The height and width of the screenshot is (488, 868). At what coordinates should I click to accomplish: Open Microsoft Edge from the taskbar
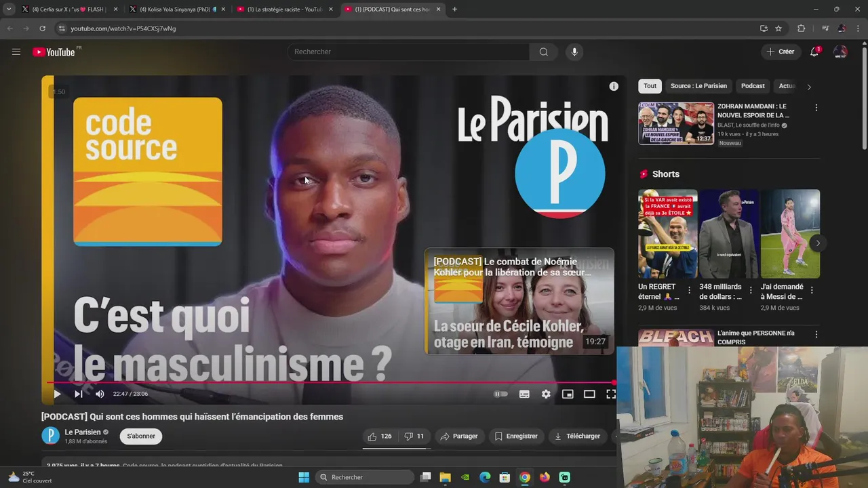point(485,477)
